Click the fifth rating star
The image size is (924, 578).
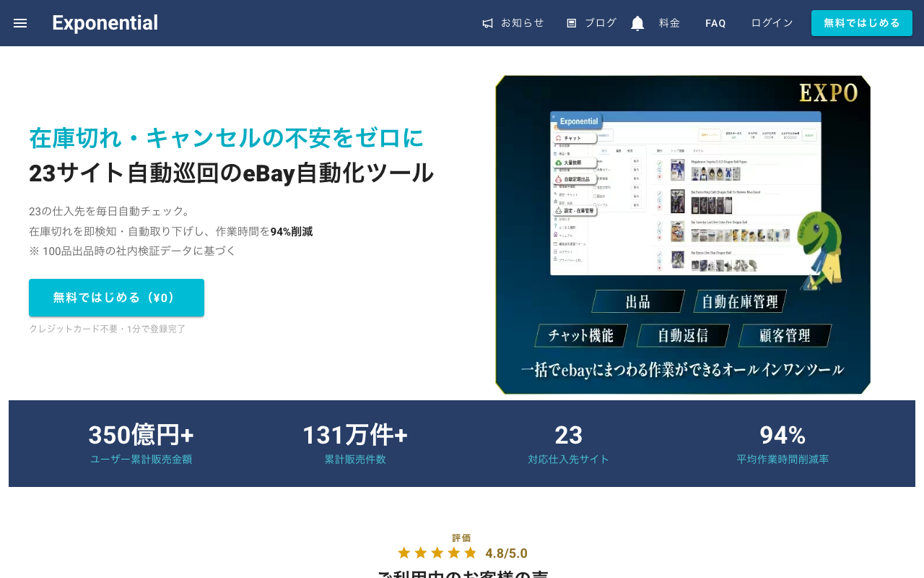471,553
